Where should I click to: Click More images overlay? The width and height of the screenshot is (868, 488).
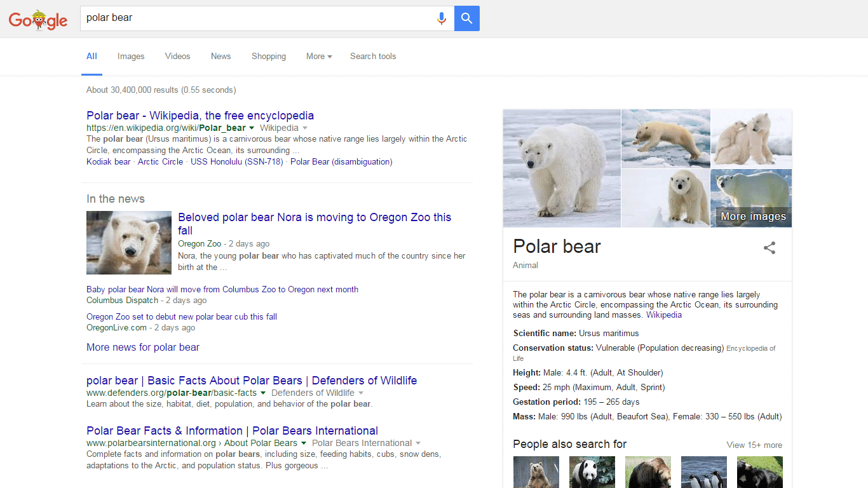[x=753, y=217]
